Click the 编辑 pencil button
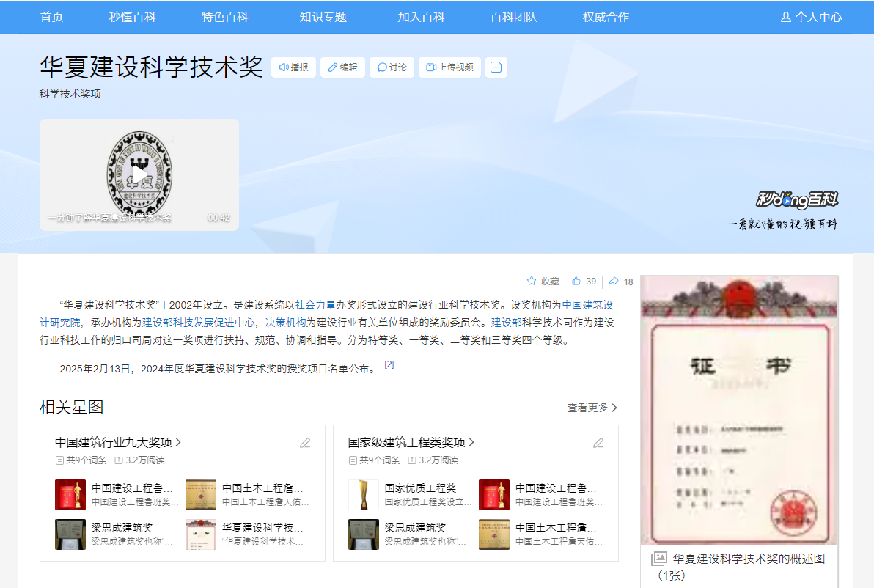Screen dimensions: 874x588 (342, 67)
